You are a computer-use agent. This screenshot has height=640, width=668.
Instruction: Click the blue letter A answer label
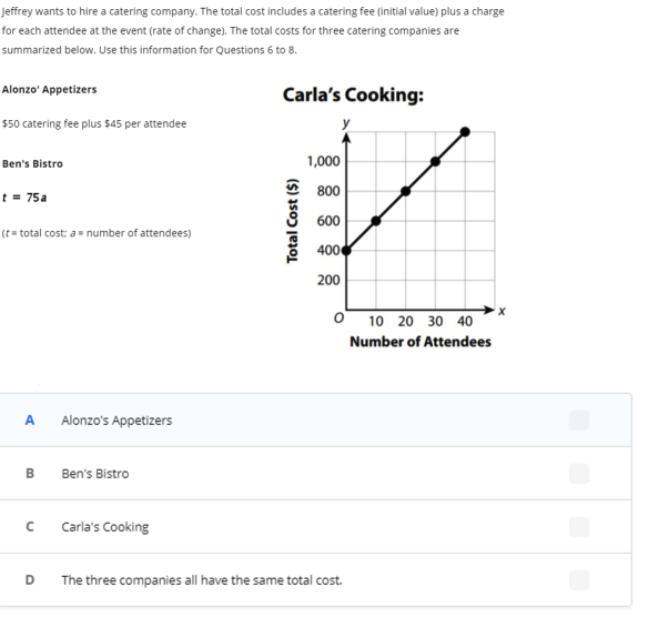pos(29,420)
